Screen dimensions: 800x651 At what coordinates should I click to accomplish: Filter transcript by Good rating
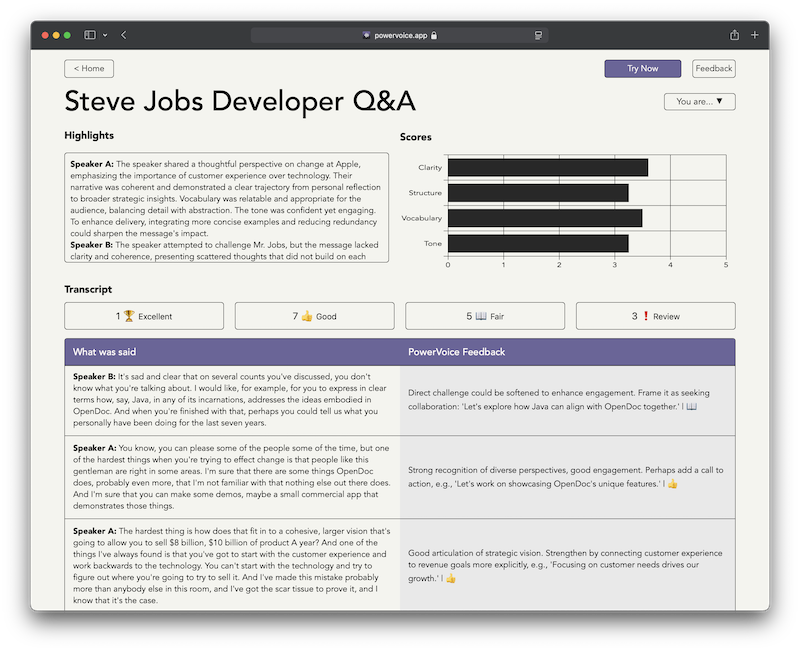pyautogui.click(x=314, y=316)
